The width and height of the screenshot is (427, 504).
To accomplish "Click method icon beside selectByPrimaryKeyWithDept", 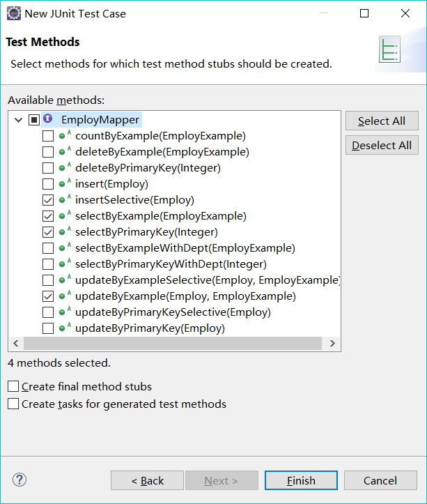I will coord(65,264).
